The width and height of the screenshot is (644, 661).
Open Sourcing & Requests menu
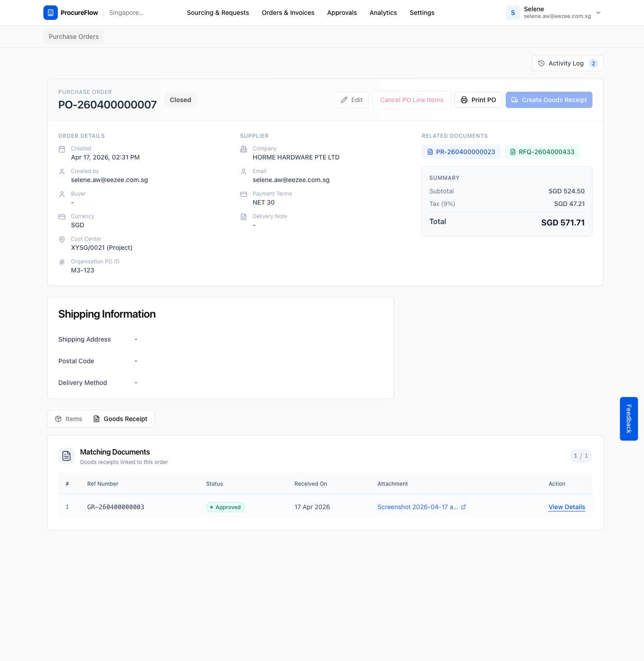coord(218,13)
